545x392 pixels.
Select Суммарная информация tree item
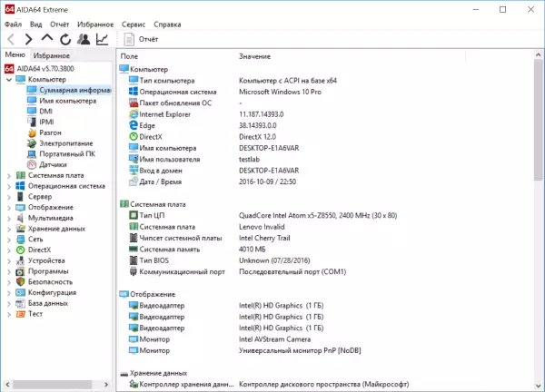click(74, 90)
